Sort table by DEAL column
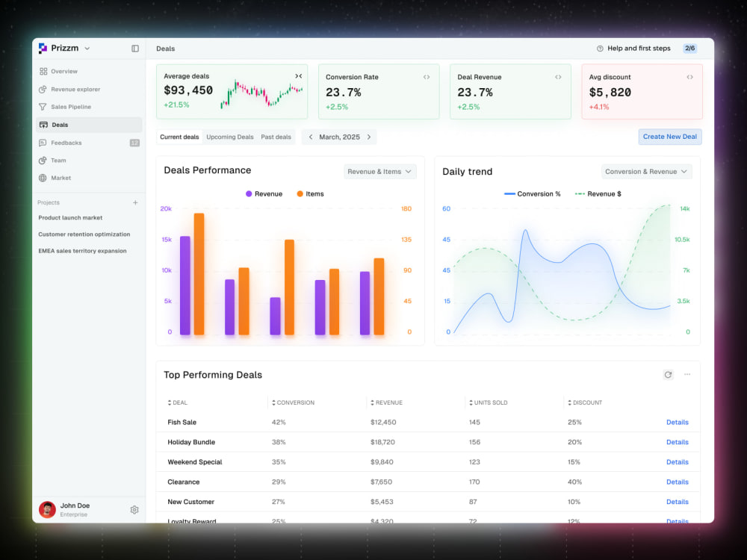The width and height of the screenshot is (747, 560). (177, 403)
